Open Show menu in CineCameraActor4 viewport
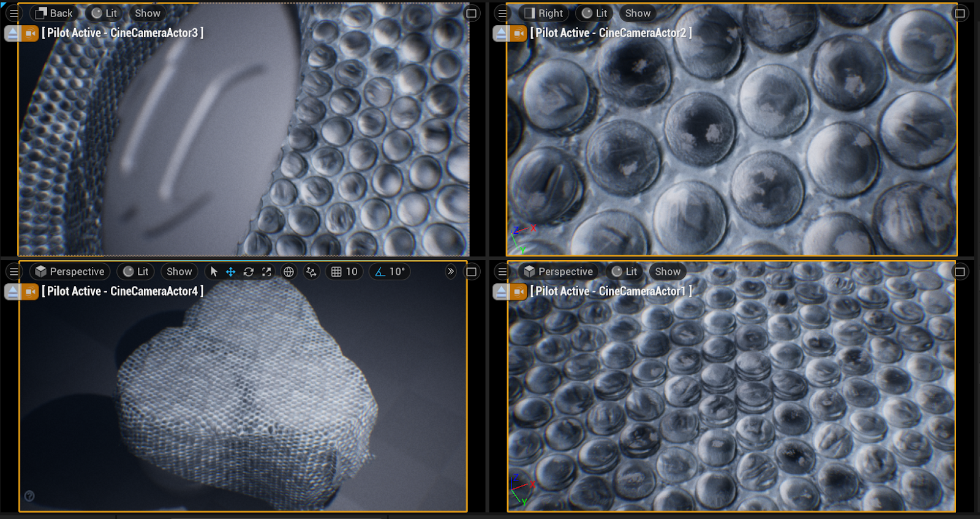The width and height of the screenshot is (980, 519). click(179, 271)
